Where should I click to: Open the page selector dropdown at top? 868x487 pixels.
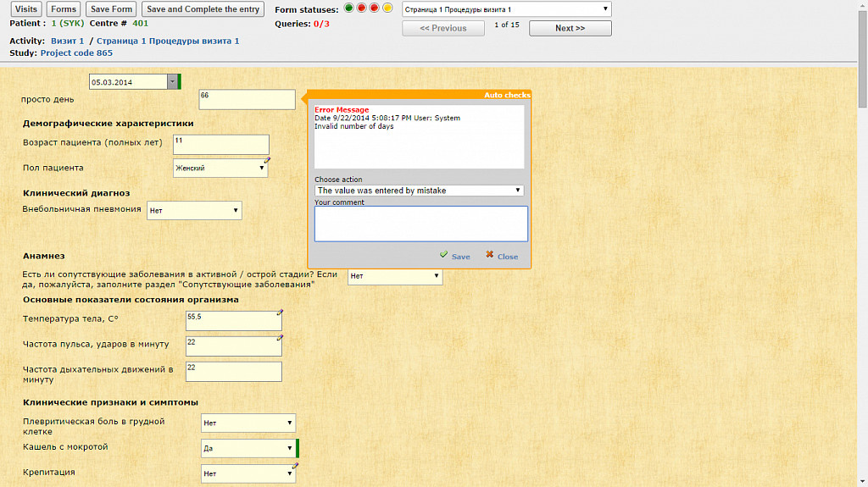coord(506,9)
